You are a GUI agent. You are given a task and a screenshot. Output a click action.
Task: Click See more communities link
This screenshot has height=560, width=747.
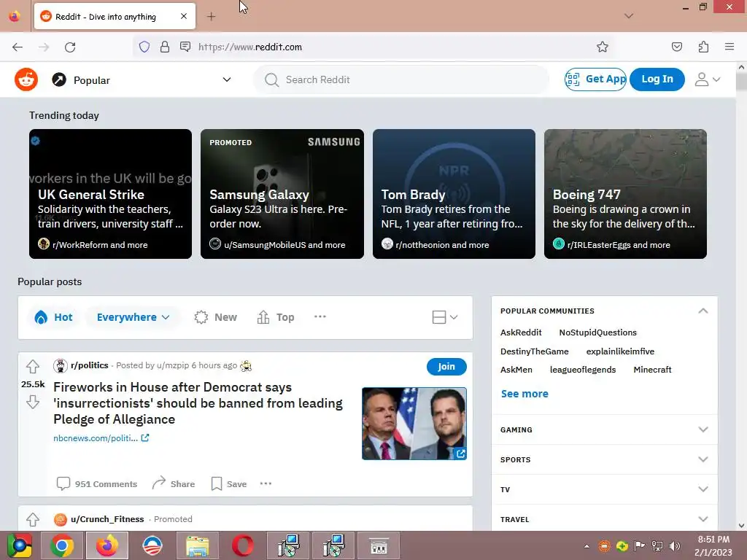coord(525,394)
